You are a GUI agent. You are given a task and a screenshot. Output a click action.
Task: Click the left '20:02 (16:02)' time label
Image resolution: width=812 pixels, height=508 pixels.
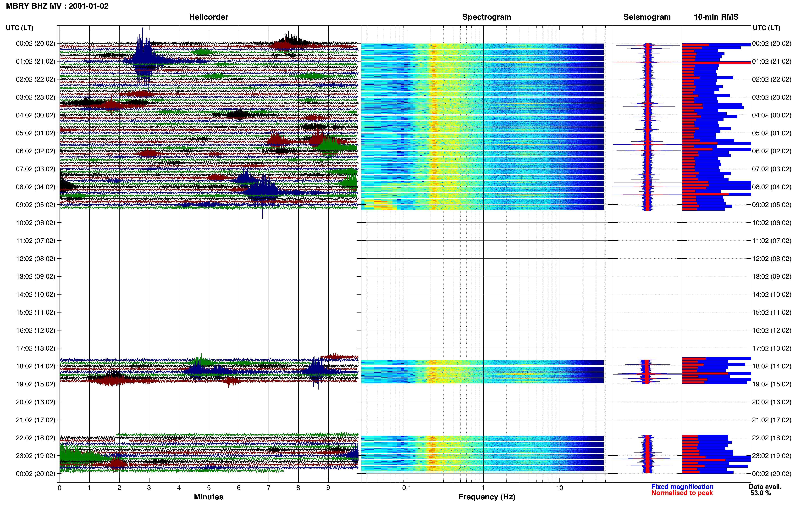(x=36, y=402)
